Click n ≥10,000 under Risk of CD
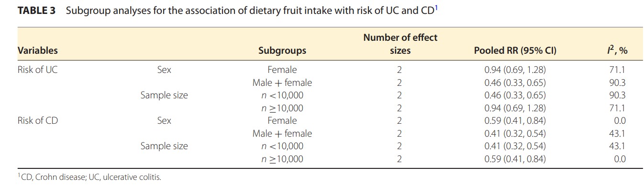644x189 pixels. pos(282,159)
